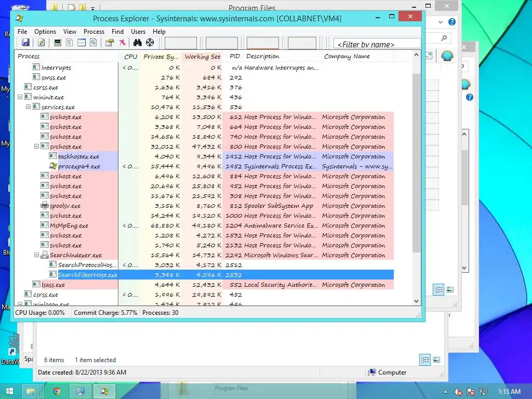Viewport: 532px width, 399px height.
Task: Collapse the SearchIndexer.exe tree node
Action: coord(37,255)
